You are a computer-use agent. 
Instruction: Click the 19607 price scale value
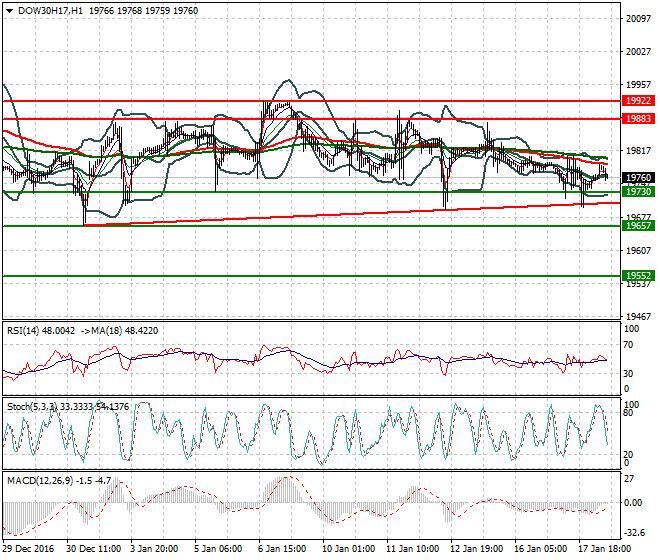pyautogui.click(x=639, y=251)
